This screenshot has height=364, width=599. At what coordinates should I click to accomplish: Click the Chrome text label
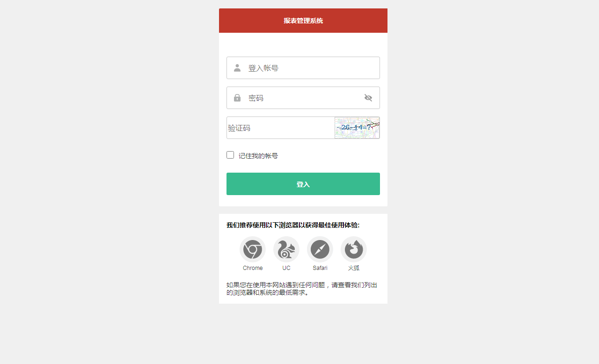(x=253, y=268)
